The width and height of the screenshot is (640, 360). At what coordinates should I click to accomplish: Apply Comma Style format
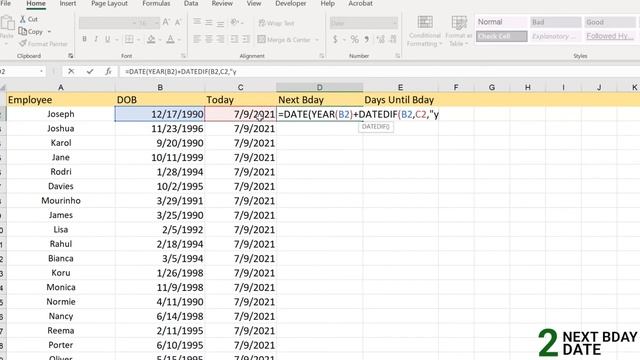pyautogui.click(x=367, y=39)
